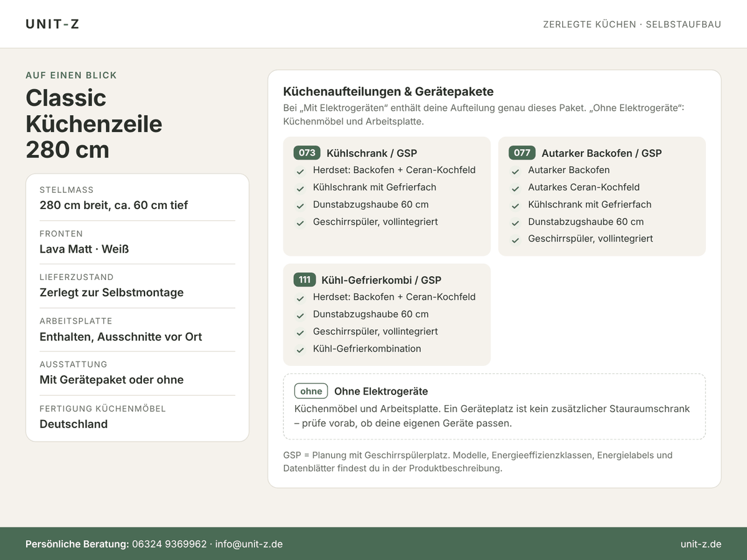Click the 'Ohne Elektrogeräte' heading
Screen dimensions: 747x560
point(381,391)
